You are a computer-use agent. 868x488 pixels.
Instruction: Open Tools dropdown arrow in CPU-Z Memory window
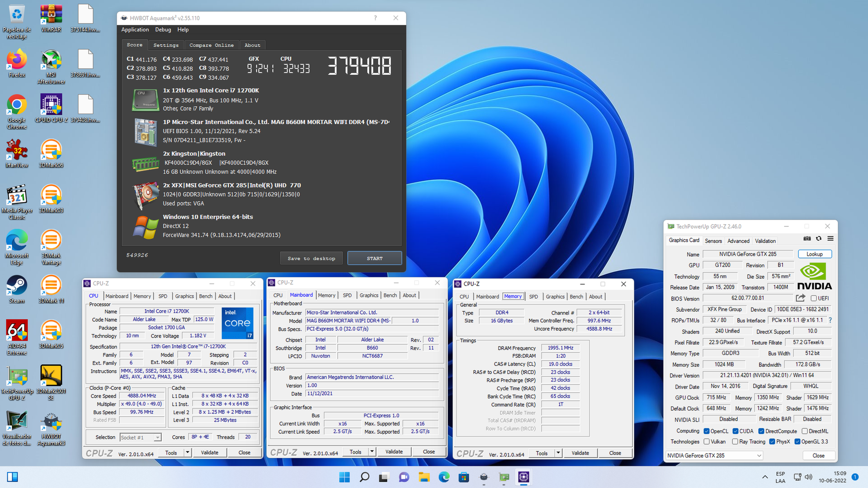coord(558,453)
